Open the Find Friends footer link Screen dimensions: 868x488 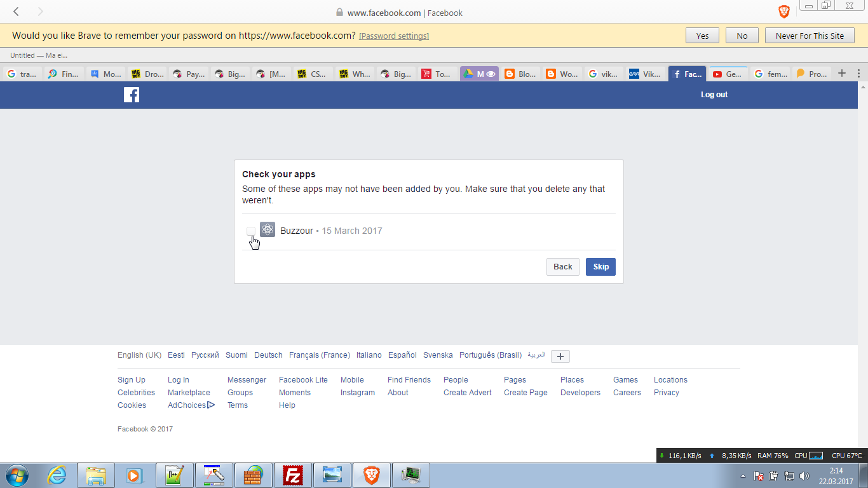(409, 380)
